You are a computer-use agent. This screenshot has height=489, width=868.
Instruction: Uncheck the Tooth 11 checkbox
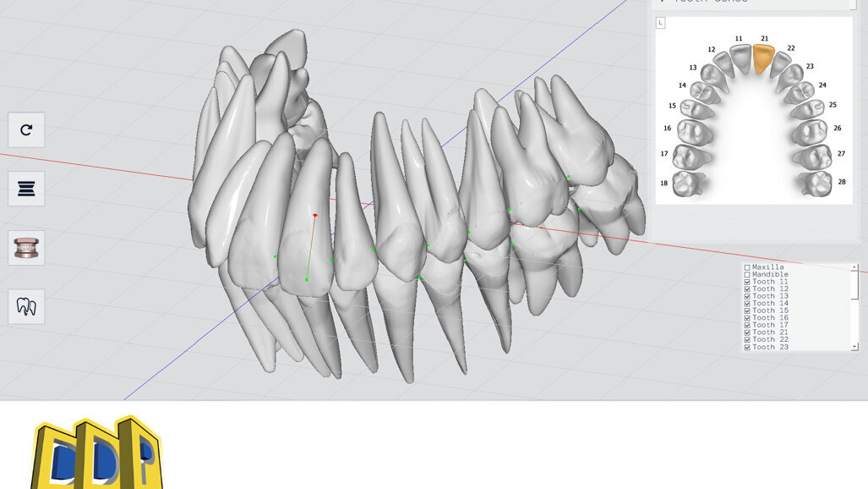(x=747, y=282)
